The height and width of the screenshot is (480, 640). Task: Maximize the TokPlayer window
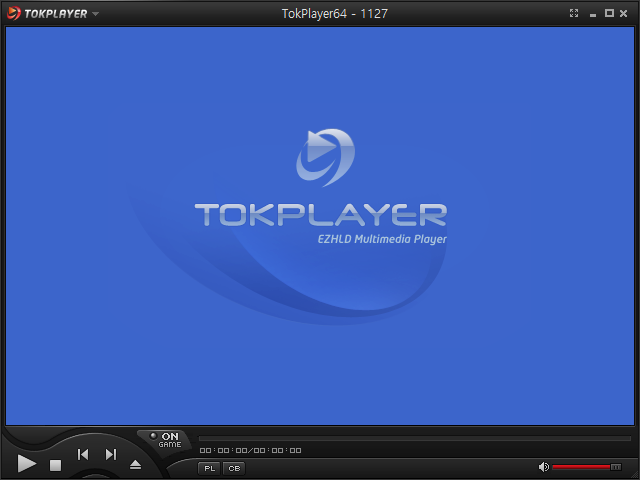[x=609, y=13]
